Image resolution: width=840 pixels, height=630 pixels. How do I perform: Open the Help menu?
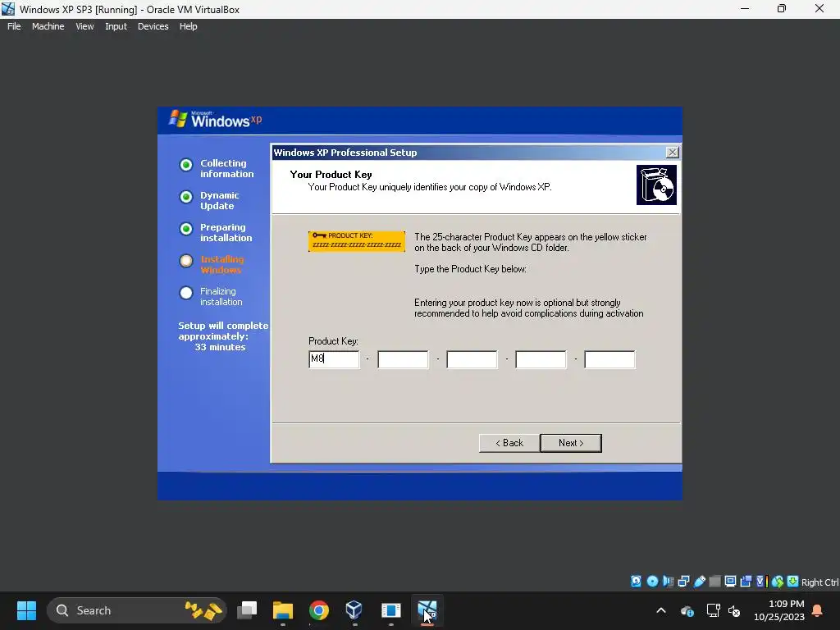point(188,26)
